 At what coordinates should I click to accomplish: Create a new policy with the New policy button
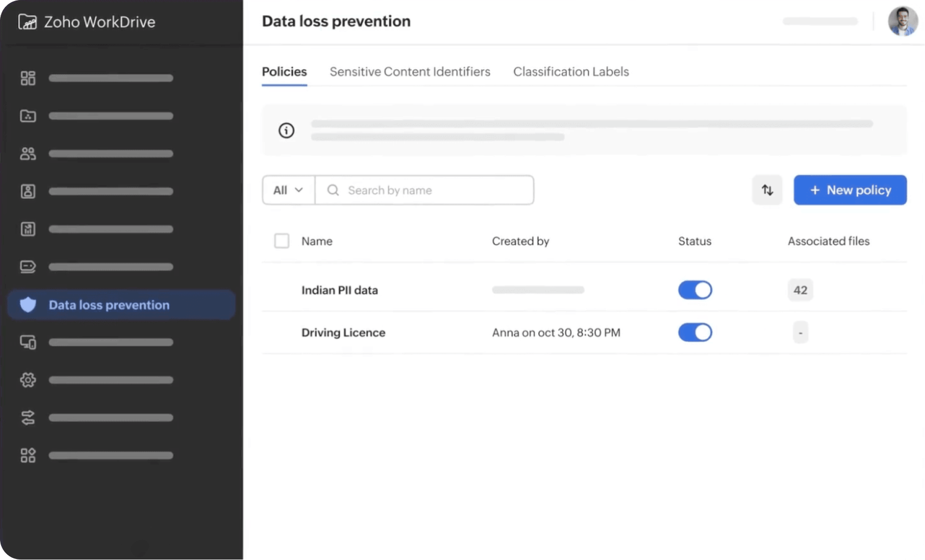[x=850, y=190]
